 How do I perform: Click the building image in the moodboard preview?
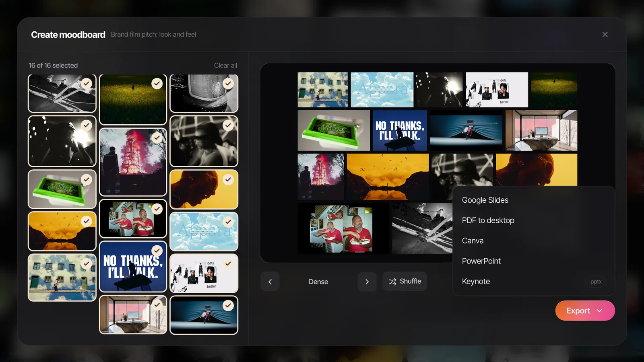323,90
